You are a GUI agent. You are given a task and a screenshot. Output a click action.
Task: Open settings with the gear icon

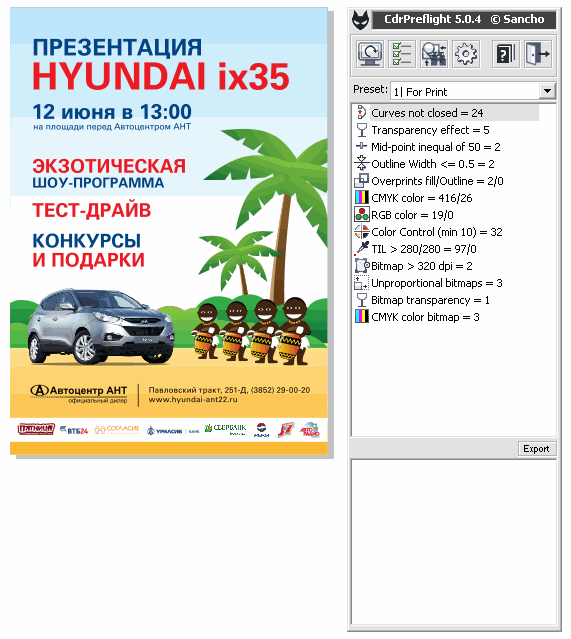466,54
